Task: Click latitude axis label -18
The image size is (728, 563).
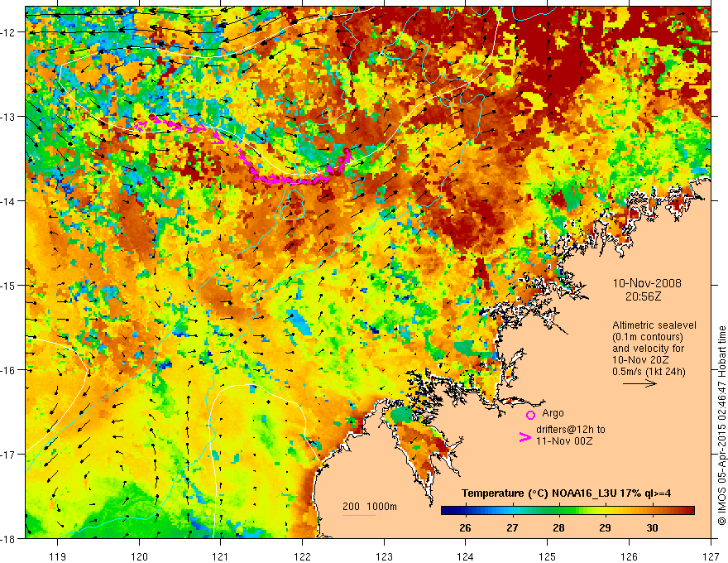Action: tap(9, 538)
